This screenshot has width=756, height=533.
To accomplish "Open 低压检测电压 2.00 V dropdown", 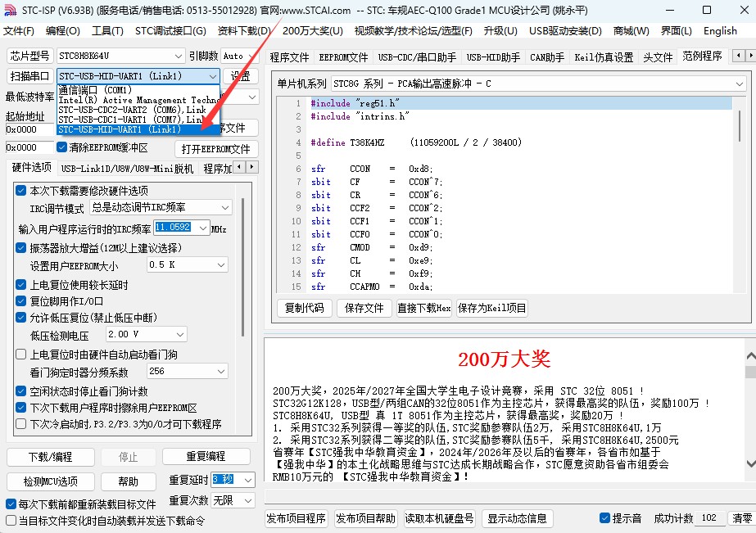I will pyautogui.click(x=147, y=334).
